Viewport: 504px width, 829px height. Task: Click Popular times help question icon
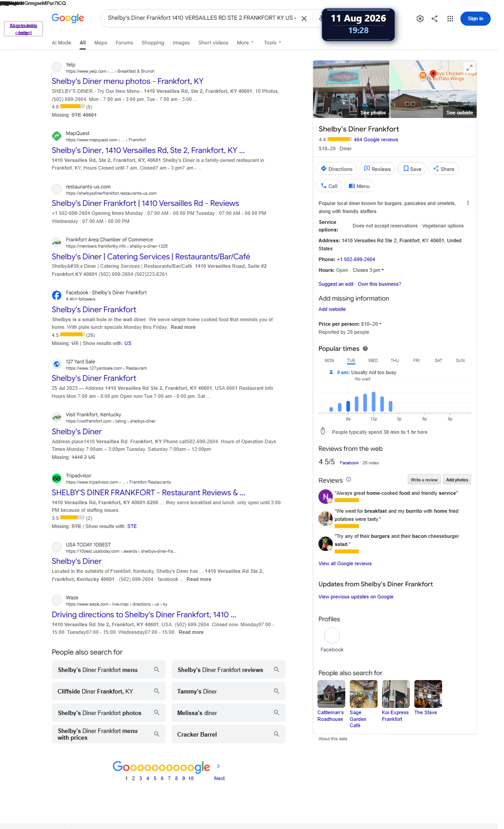(365, 349)
